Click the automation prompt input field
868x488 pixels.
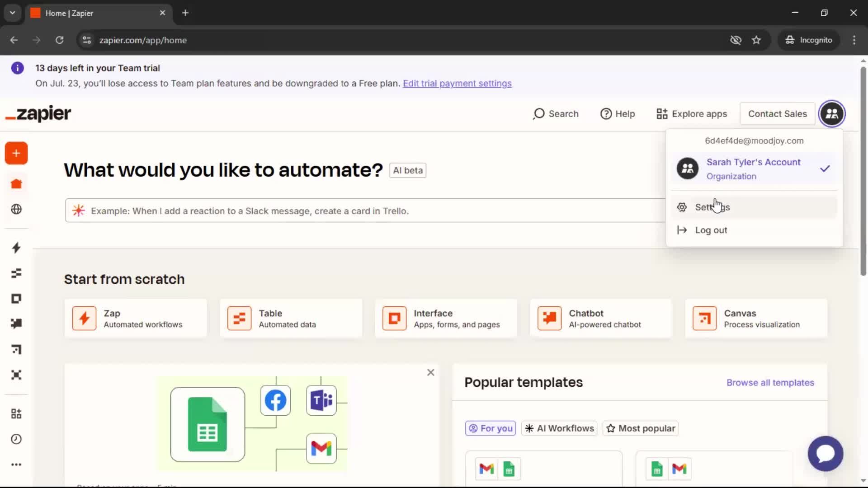(x=365, y=211)
